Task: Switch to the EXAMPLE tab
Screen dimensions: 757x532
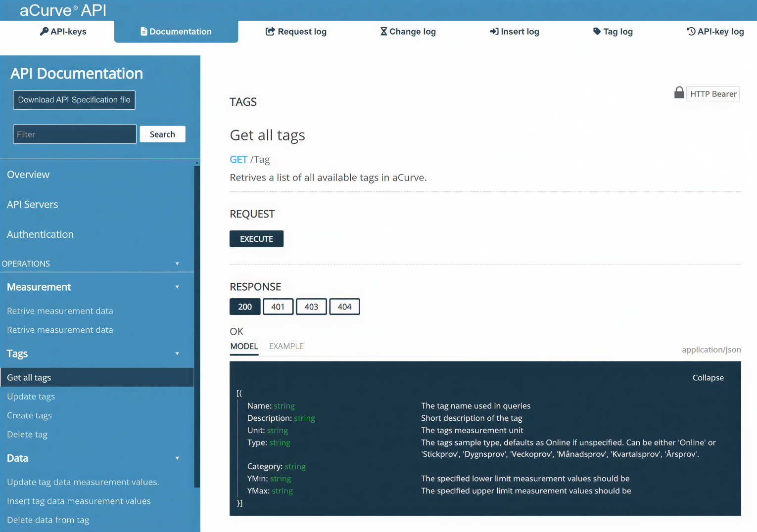Action: pyautogui.click(x=286, y=347)
